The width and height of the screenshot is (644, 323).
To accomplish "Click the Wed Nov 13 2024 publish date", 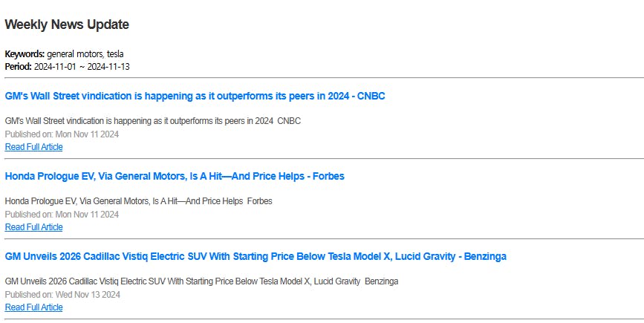I will click(x=62, y=295).
